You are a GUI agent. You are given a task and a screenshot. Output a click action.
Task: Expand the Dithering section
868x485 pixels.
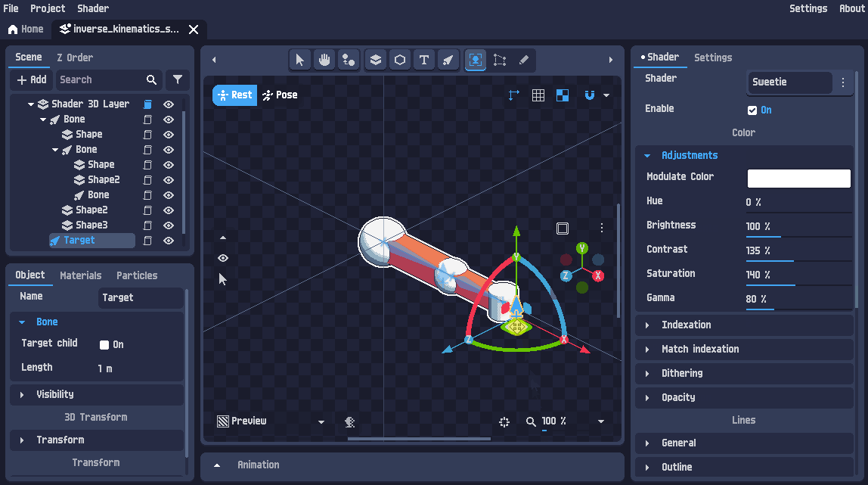click(681, 374)
